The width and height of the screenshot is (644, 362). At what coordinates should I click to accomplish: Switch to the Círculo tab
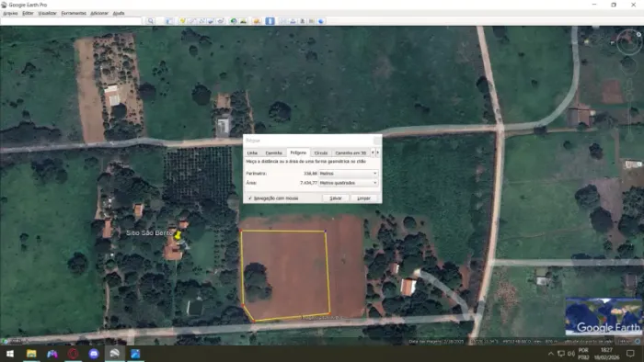[x=321, y=153]
